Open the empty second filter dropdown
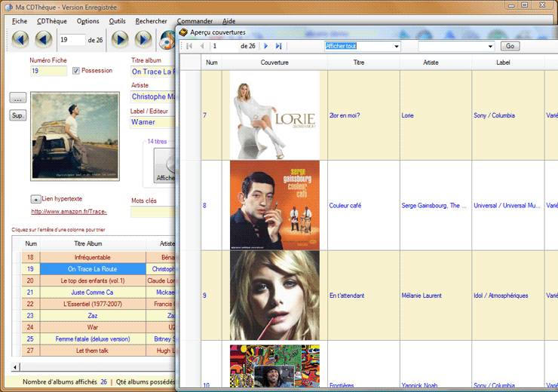Viewport: 558px width, 392px height. (x=490, y=46)
